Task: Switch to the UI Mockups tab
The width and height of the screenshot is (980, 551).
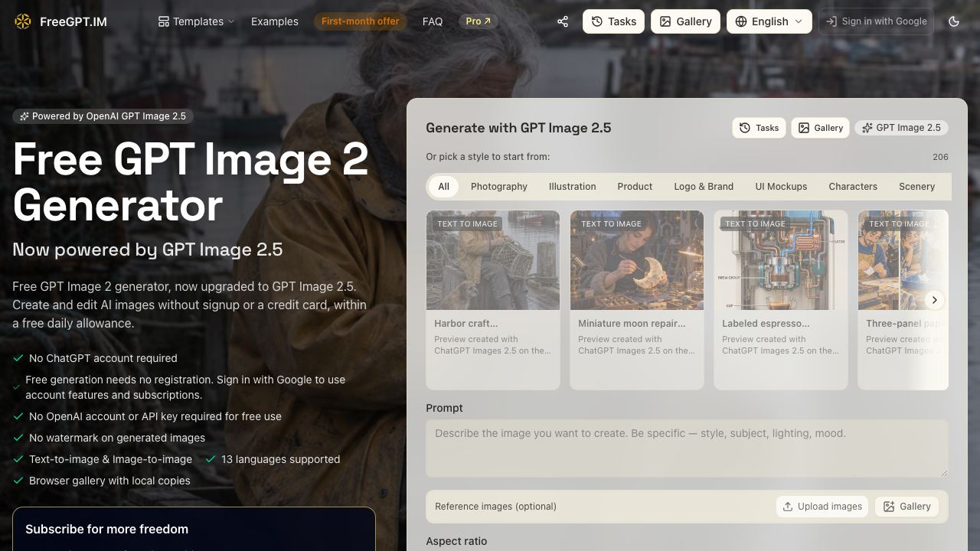Action: coord(781,187)
